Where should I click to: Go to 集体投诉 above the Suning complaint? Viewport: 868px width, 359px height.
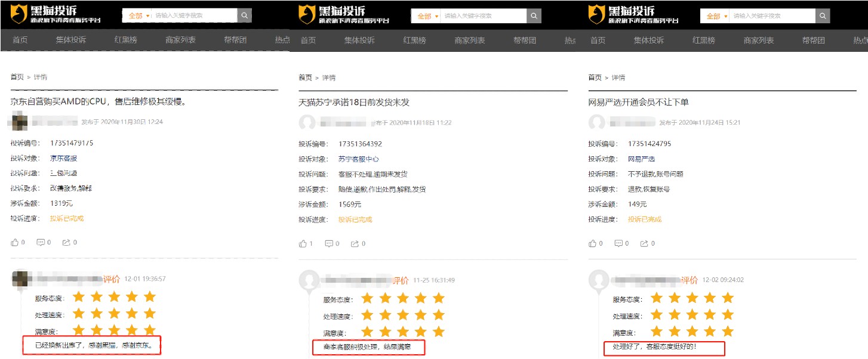click(359, 41)
